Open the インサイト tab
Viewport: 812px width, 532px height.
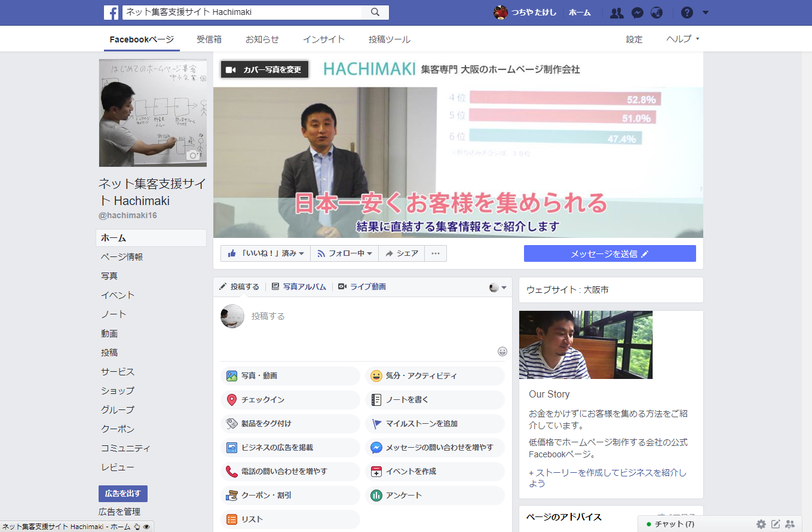point(324,39)
